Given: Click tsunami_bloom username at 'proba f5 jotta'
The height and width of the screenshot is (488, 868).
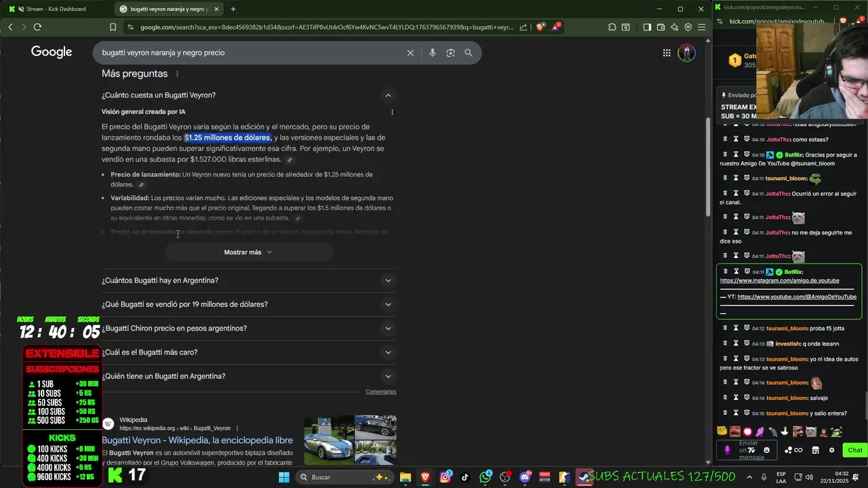Looking at the screenshot, I should click(787, 329).
